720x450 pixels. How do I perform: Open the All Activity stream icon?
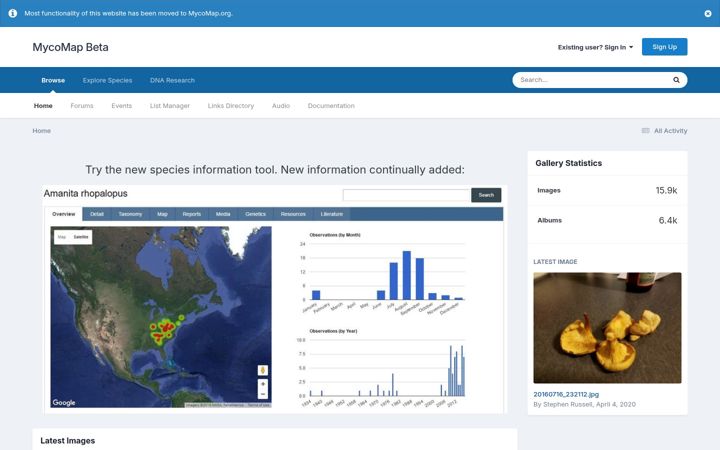[x=645, y=131]
